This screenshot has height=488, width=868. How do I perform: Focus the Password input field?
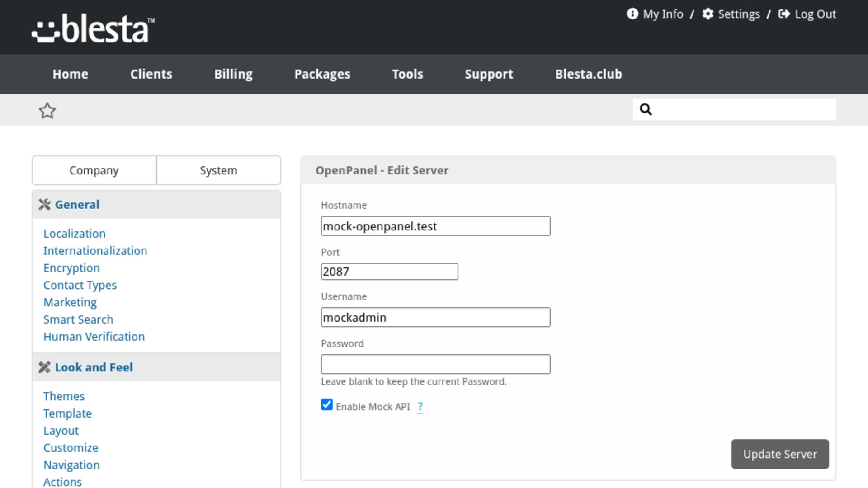pyautogui.click(x=435, y=364)
